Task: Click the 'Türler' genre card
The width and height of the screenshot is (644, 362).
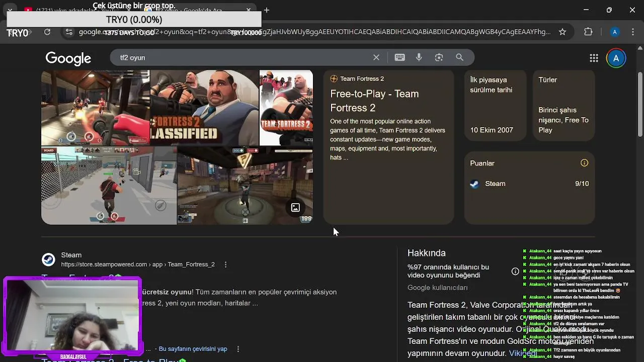Action: tap(564, 105)
